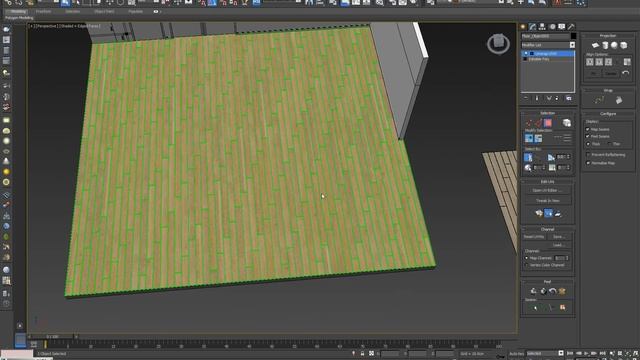
Task: Click the ViewCube in the viewport
Action: (498, 42)
